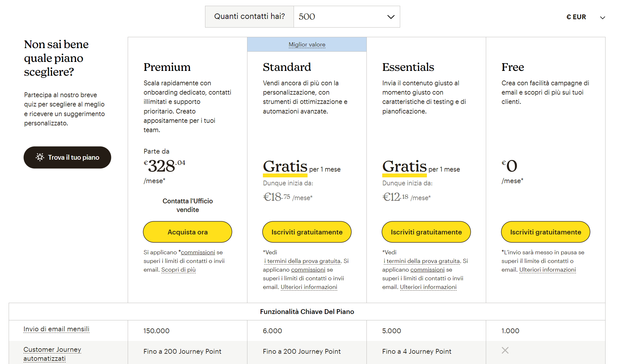619x364 pixels.
Task: Open the Miglior valore link above Standard
Action: pyautogui.click(x=307, y=44)
